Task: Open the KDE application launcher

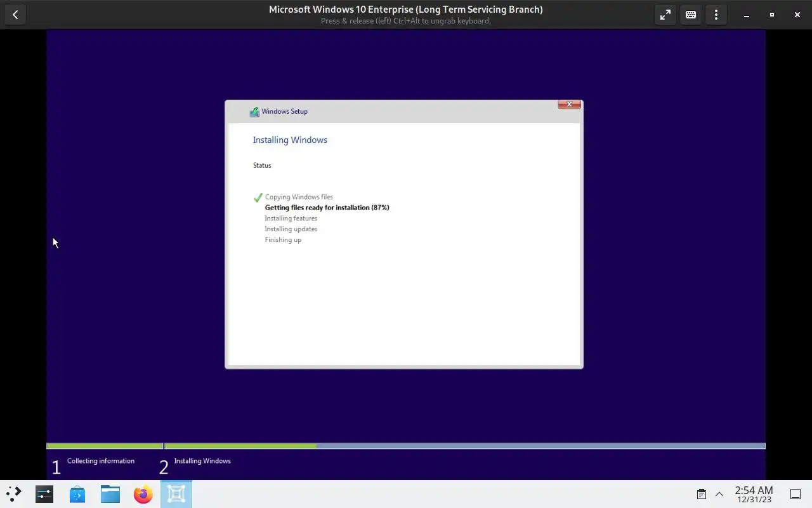Action: [14, 493]
